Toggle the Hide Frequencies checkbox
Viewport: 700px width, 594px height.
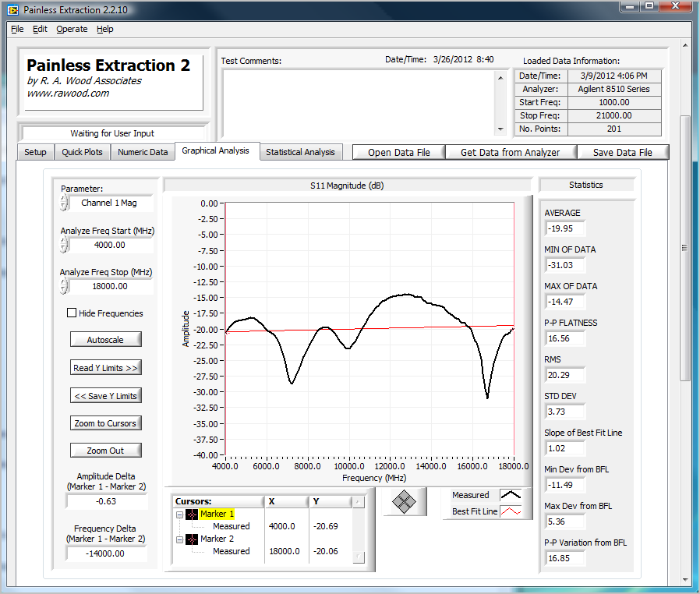click(72, 313)
